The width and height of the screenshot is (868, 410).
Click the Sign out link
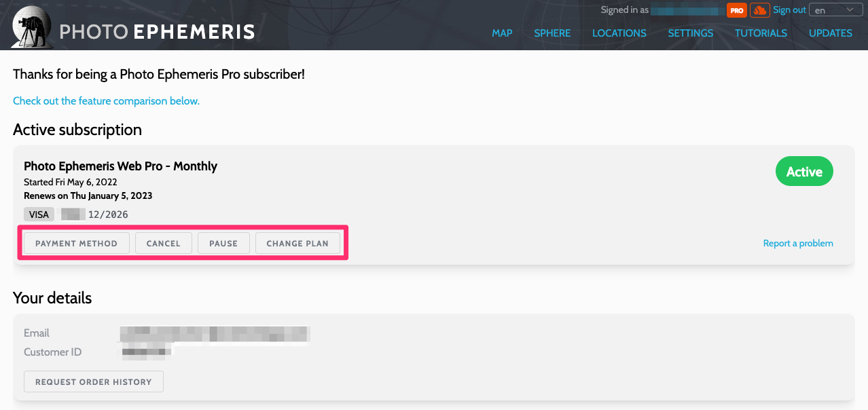(789, 10)
